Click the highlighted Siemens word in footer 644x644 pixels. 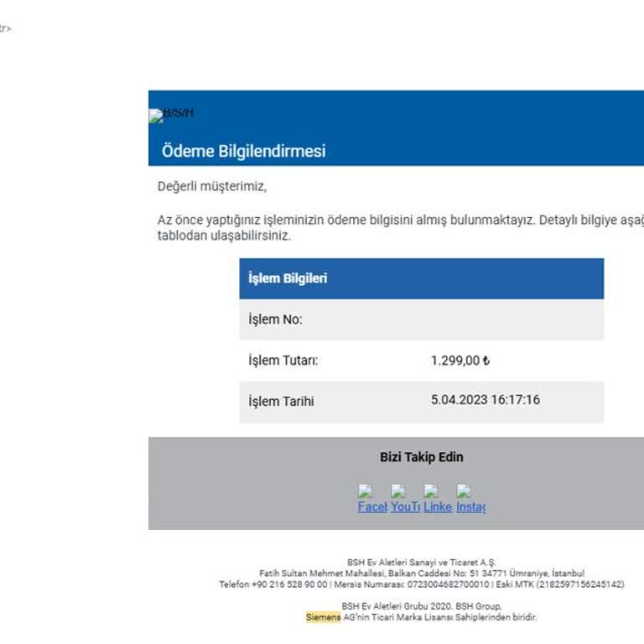[x=323, y=617]
